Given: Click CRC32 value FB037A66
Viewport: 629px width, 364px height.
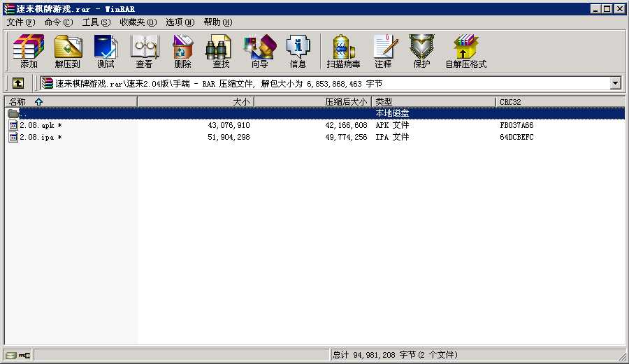Looking at the screenshot, I should pos(516,126).
